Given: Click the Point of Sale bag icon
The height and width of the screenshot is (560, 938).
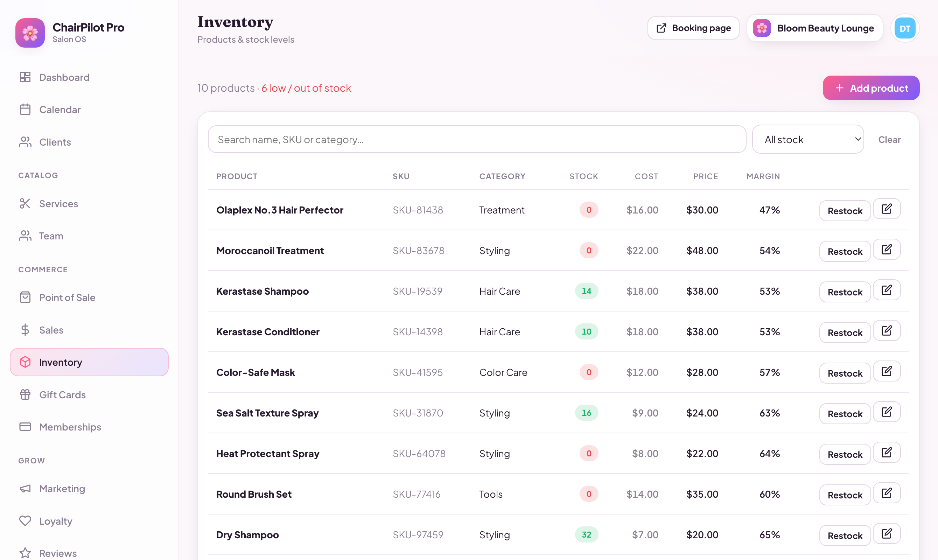Looking at the screenshot, I should (x=25, y=297).
